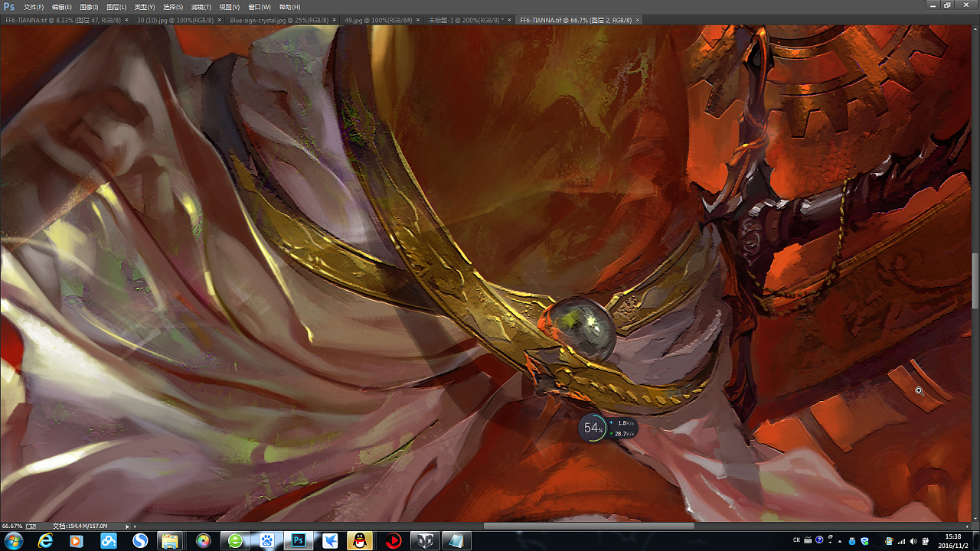The width and height of the screenshot is (980, 551).
Task: Open the 窗口(W) menu
Action: tap(259, 7)
